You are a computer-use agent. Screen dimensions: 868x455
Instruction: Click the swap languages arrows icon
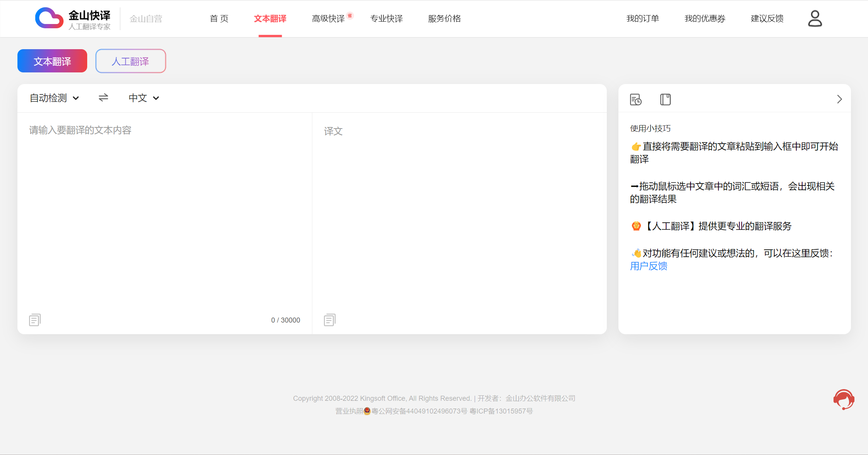point(103,98)
